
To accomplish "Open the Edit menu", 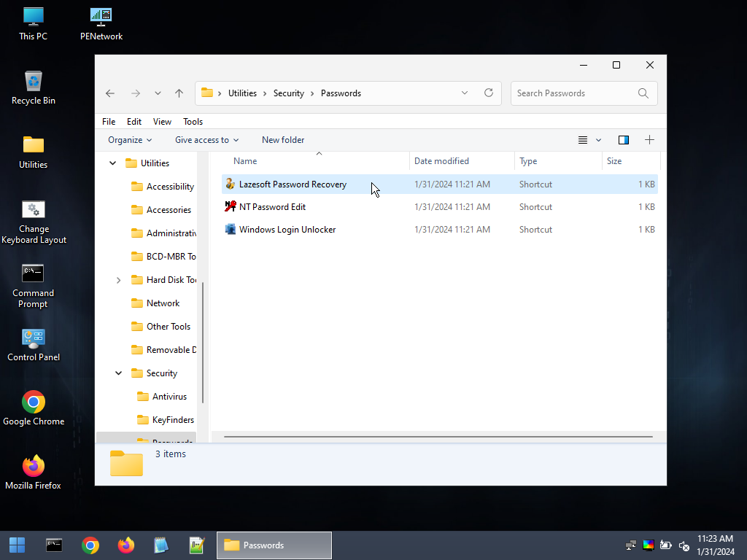I will tap(134, 122).
